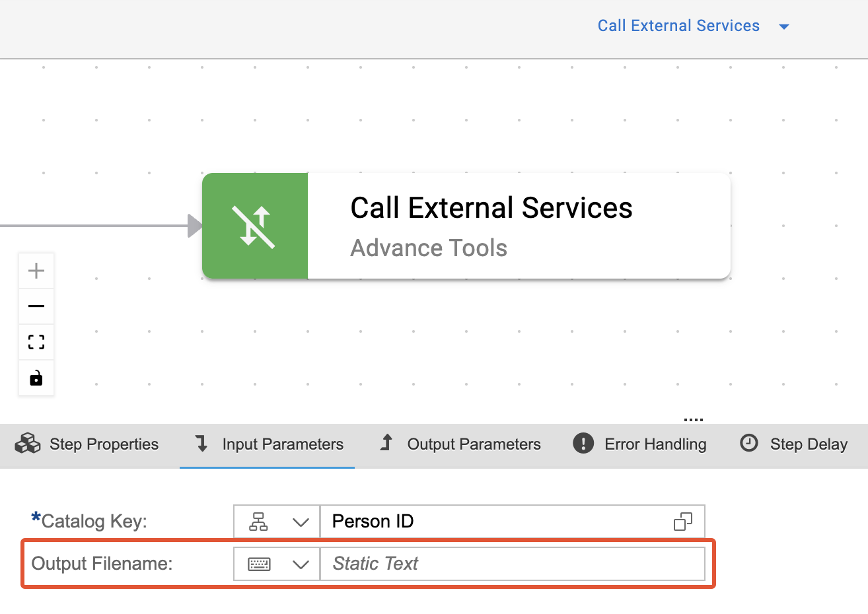Toggle the canvas lock
The height and width of the screenshot is (614, 868).
click(36, 378)
